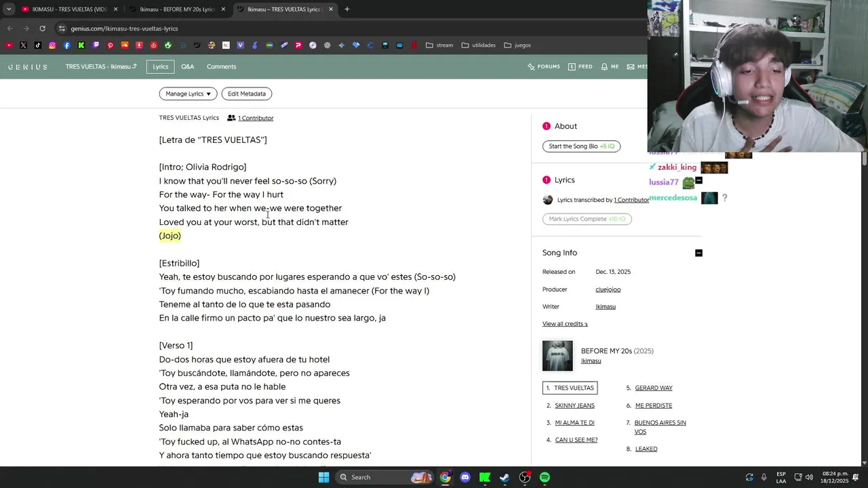This screenshot has height=488, width=868.
Task: Open track MI ALMA TE DI
Action: (x=574, y=423)
